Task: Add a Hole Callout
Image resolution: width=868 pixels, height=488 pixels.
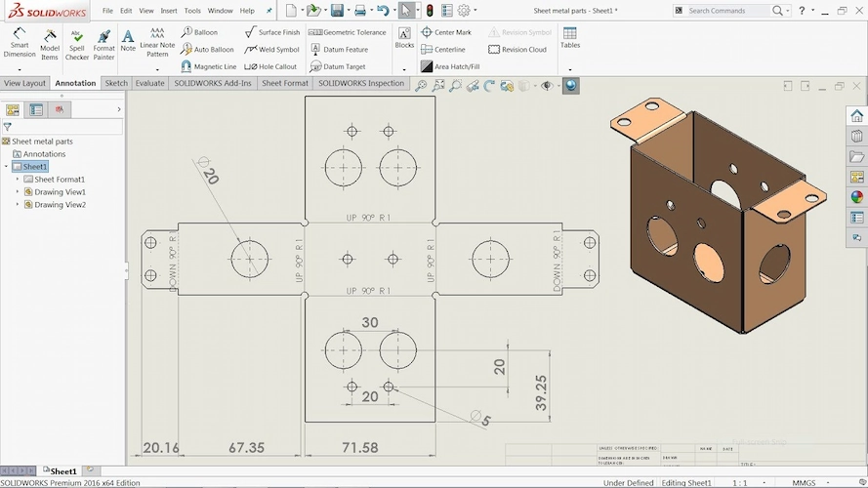Action: point(270,66)
